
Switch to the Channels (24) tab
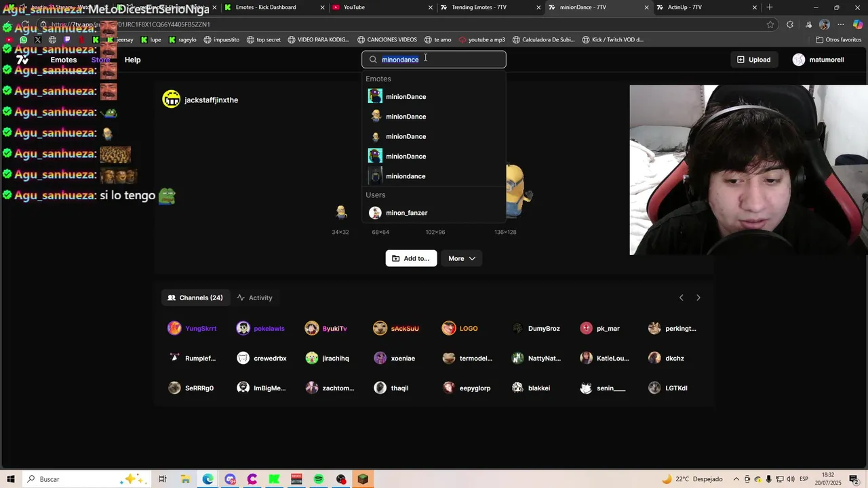195,298
